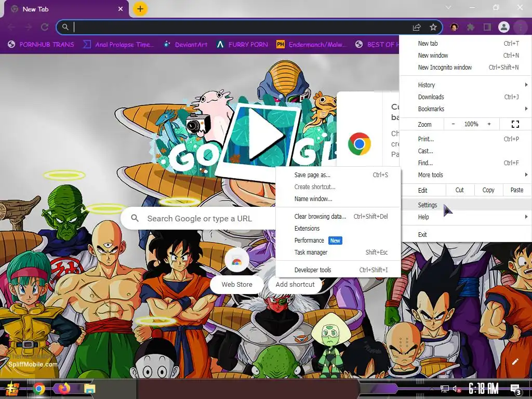Select New window menu item
The width and height of the screenshot is (532, 399).
coord(465,55)
